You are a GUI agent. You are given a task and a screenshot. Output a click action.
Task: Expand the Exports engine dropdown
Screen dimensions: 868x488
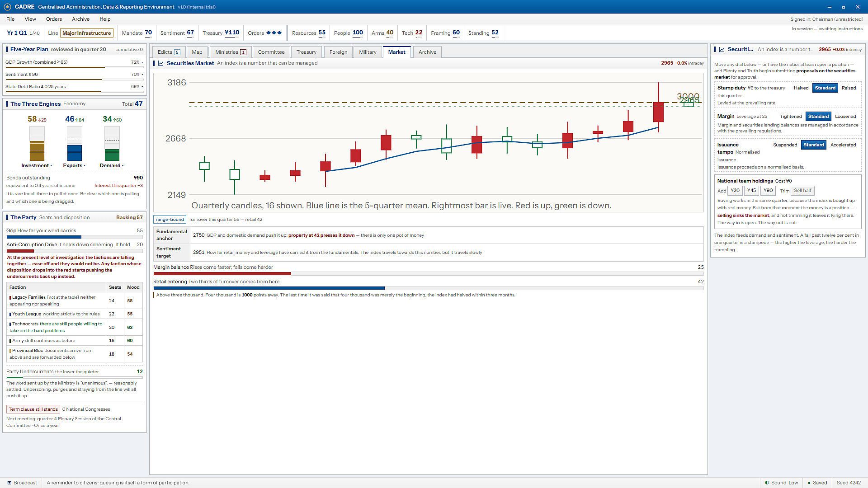[x=74, y=166]
